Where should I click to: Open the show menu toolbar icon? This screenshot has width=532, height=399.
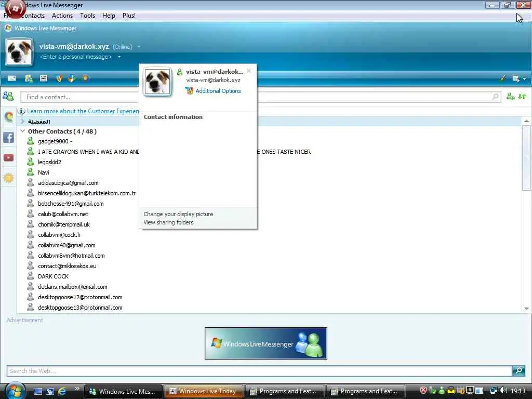point(516,78)
